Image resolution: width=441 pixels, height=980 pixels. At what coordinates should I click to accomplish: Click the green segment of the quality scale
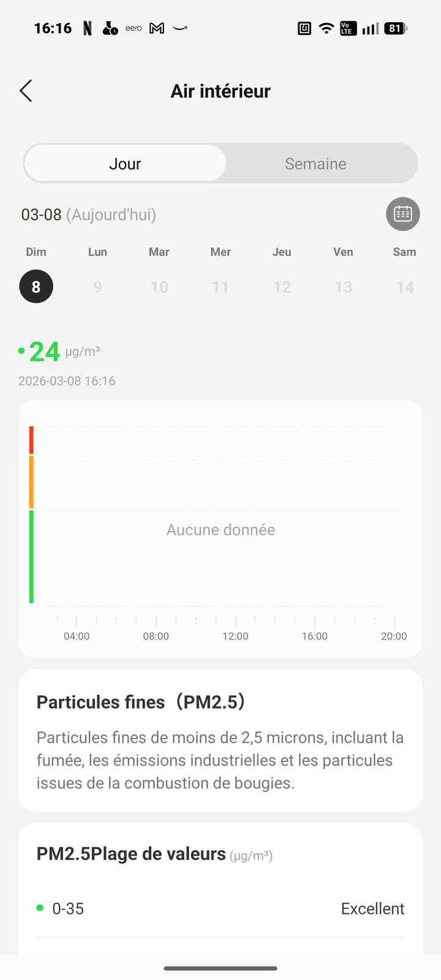(31, 556)
